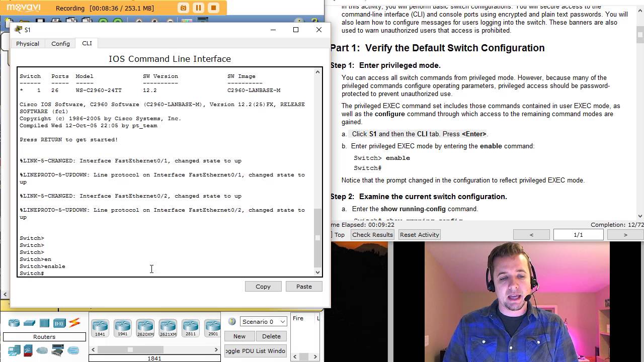Copy the CLI terminal text

tap(263, 287)
